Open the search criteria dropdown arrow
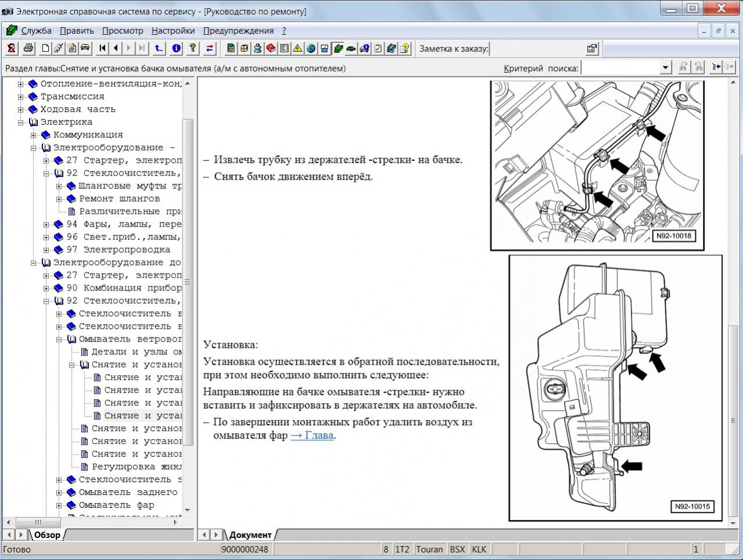 [666, 68]
